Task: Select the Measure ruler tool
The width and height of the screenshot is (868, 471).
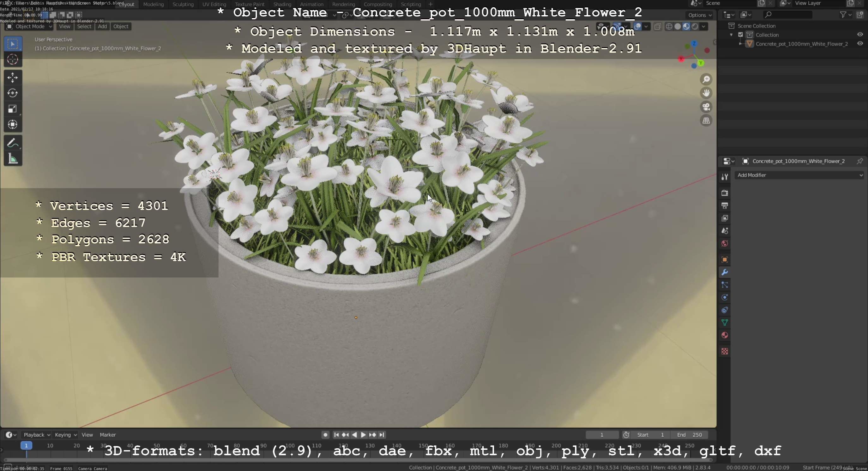Action: [13, 158]
